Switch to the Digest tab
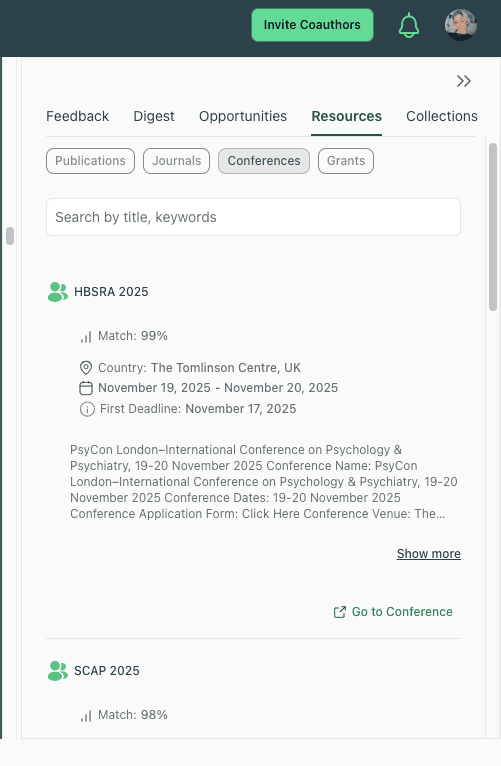Screen dimensions: 501x766 click(154, 116)
